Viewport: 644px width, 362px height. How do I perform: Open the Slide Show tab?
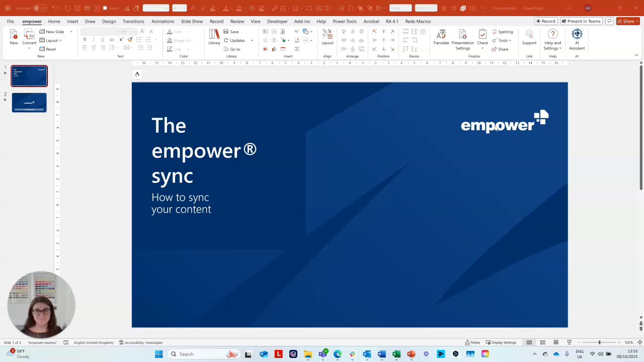(192, 21)
